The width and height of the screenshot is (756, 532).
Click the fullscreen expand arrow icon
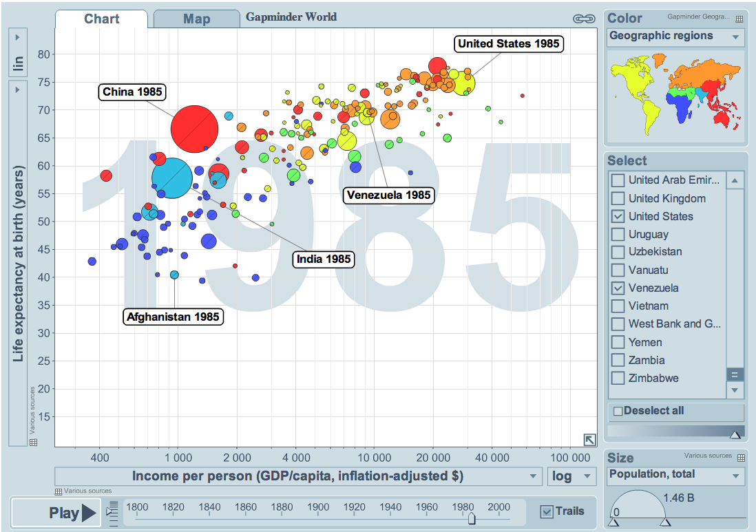pyautogui.click(x=589, y=439)
